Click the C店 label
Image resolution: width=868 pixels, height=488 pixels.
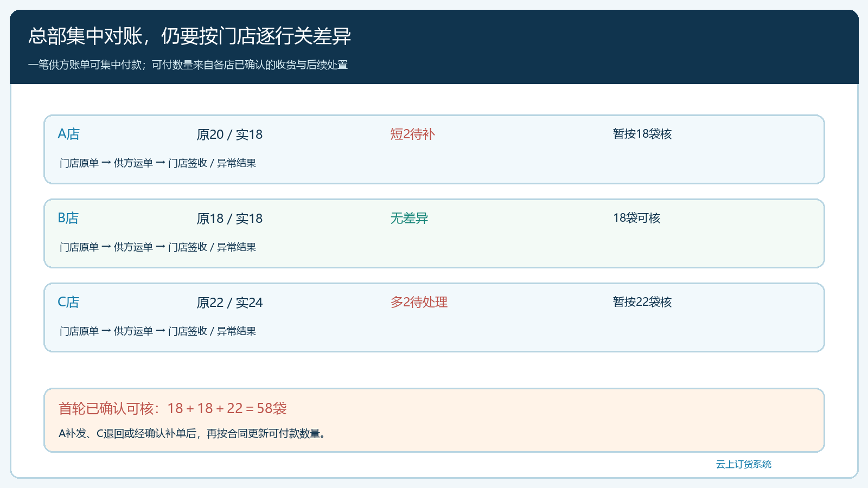(68, 302)
